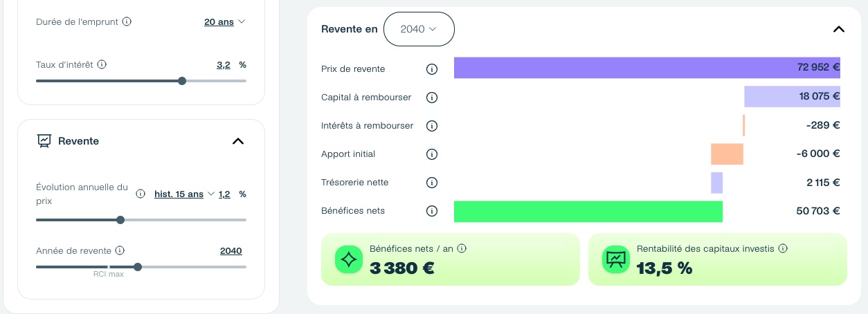Click info icon for Intérêts à rembourser
The height and width of the screenshot is (314, 868).
432,126
